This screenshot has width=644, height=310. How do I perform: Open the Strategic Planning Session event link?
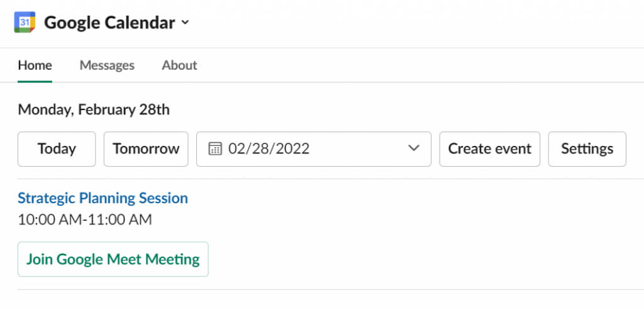coord(103,198)
